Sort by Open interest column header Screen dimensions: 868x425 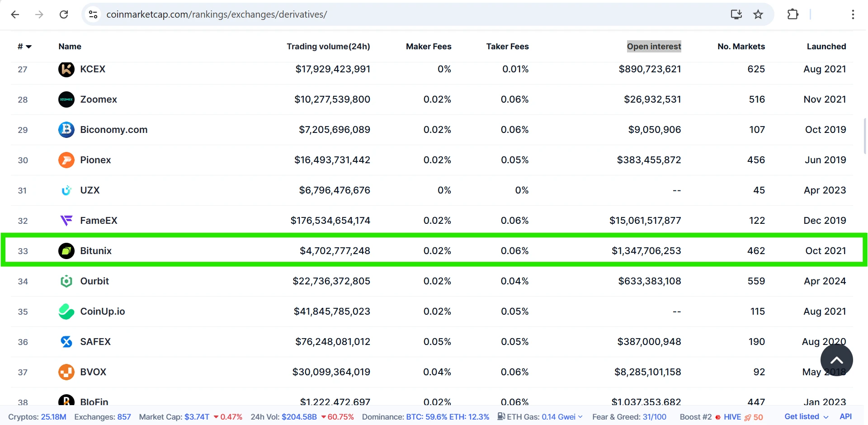[654, 47]
